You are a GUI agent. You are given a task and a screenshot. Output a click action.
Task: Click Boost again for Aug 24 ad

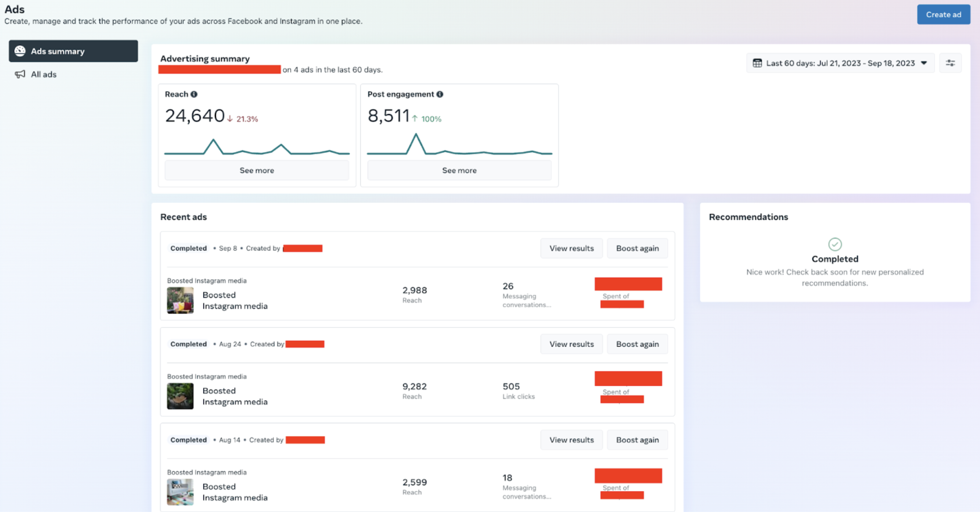coord(637,343)
